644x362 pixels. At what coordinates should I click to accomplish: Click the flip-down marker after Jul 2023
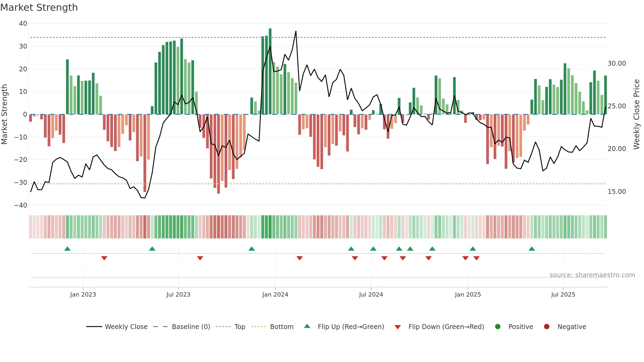tap(200, 258)
